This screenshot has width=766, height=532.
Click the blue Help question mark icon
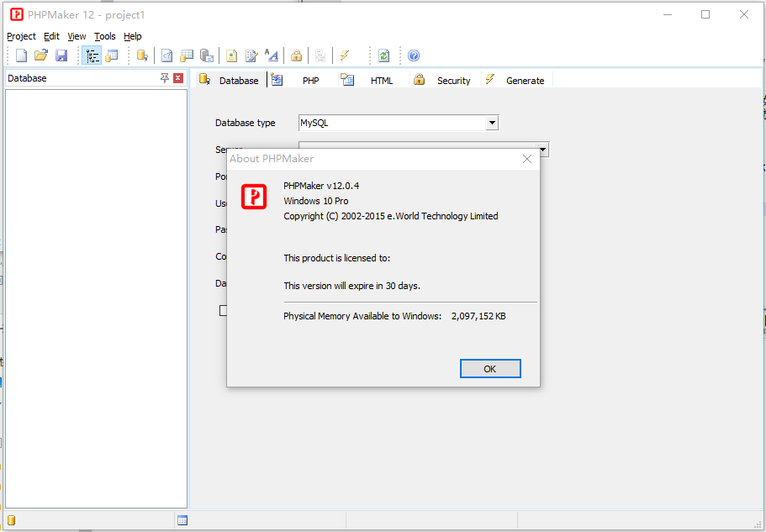click(414, 55)
